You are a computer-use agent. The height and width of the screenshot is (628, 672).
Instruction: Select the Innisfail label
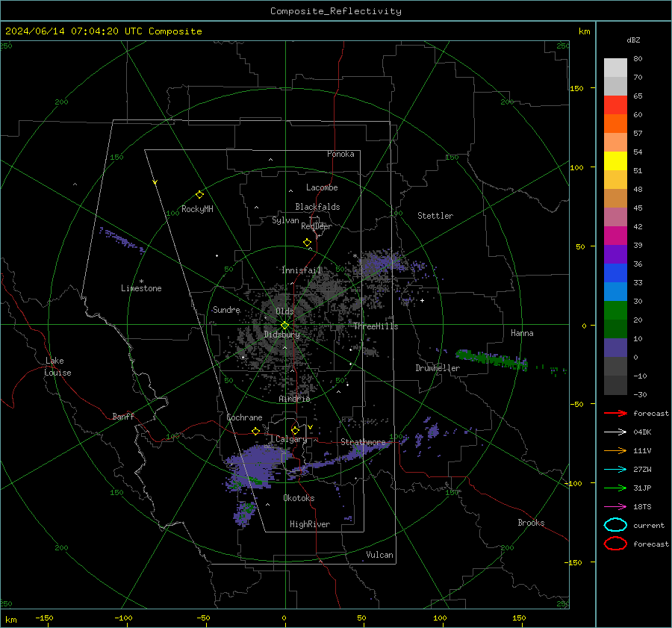(x=301, y=270)
